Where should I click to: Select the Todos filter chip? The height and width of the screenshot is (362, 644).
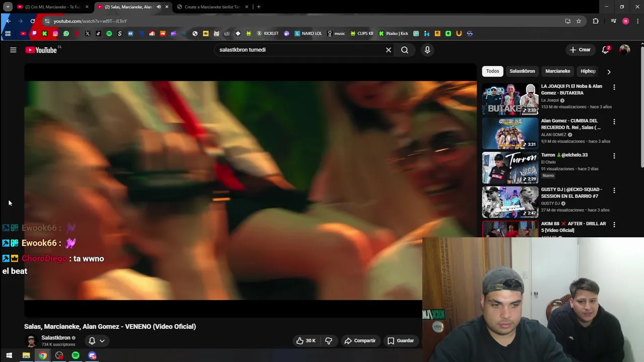pyautogui.click(x=493, y=71)
